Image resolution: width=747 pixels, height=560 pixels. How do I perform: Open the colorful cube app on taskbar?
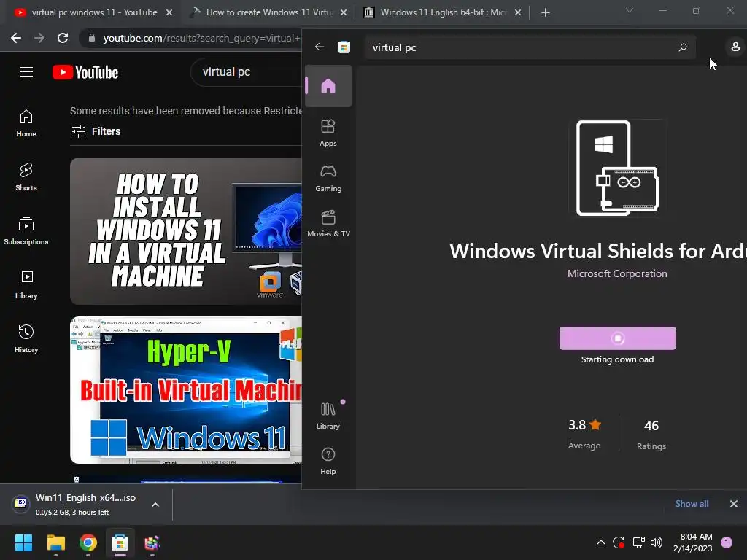pyautogui.click(x=152, y=542)
